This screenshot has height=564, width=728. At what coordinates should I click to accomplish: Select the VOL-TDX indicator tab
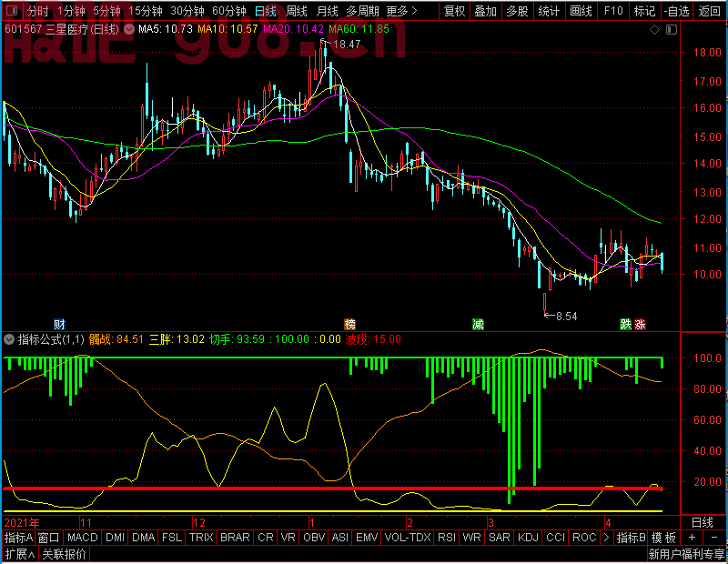pyautogui.click(x=408, y=538)
